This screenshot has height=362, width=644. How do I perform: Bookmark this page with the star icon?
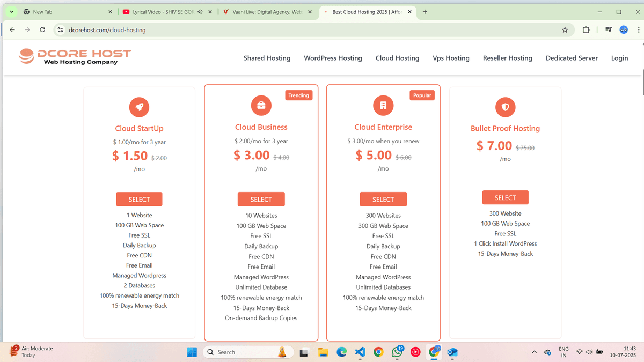(565, 30)
